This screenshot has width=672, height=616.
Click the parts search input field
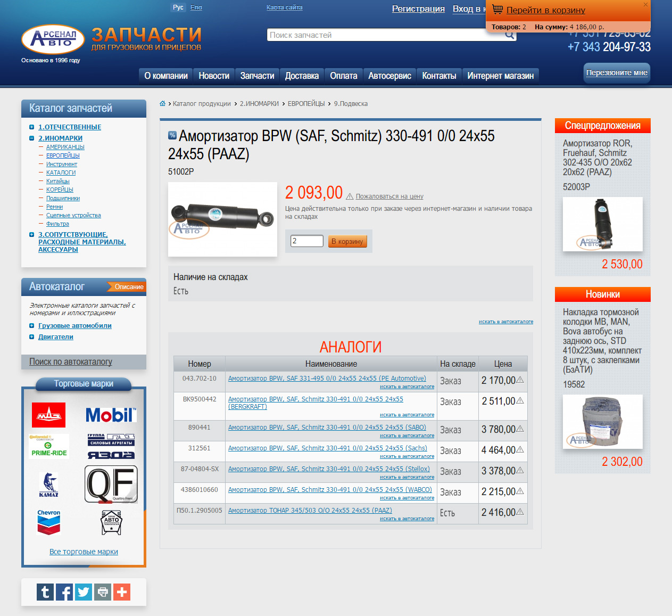[x=386, y=35]
